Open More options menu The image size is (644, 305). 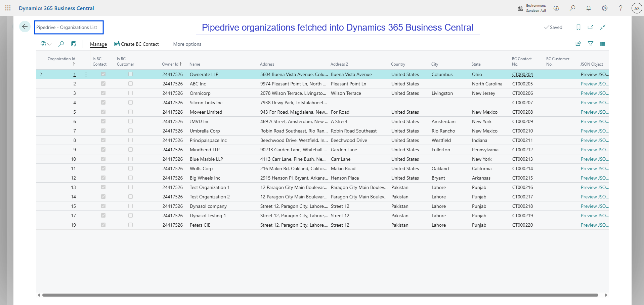[187, 44]
